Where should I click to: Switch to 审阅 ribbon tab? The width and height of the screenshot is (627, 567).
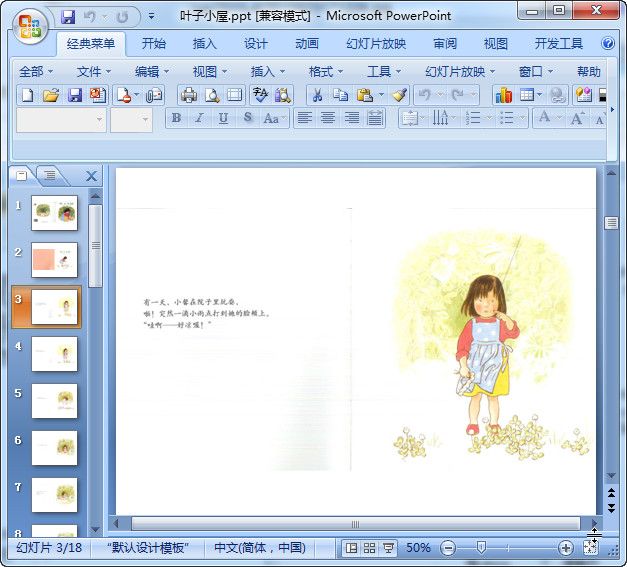click(445, 43)
